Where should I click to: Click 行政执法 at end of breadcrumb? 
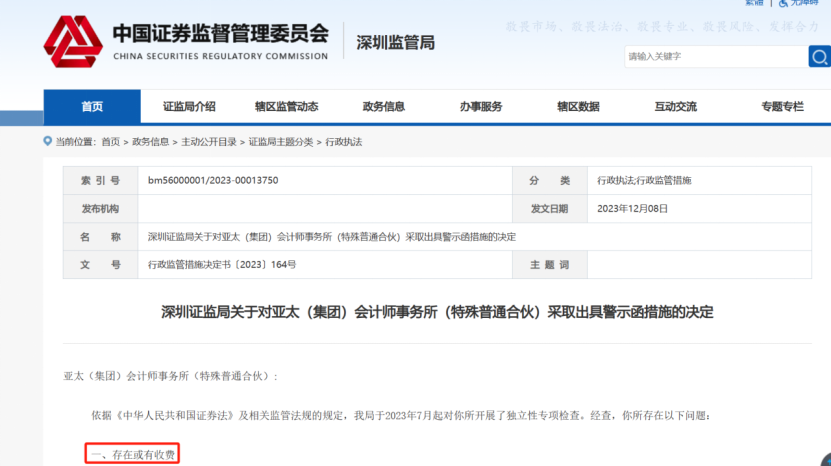(x=344, y=142)
